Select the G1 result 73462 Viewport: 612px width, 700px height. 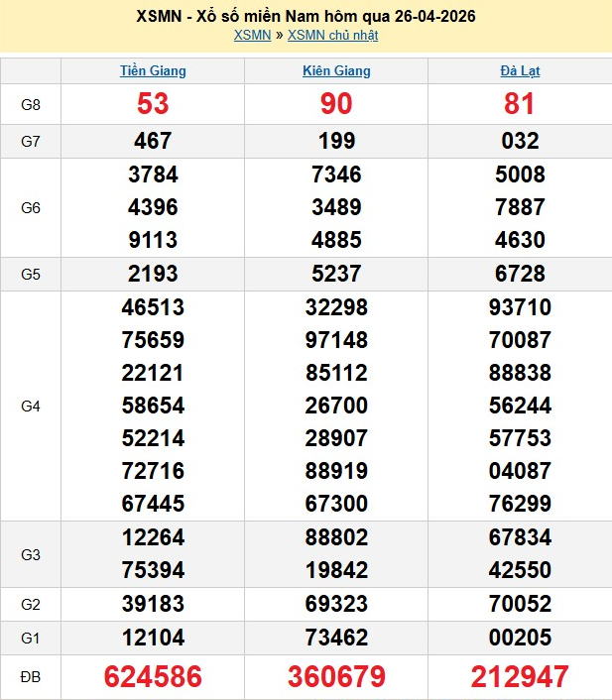(336, 638)
